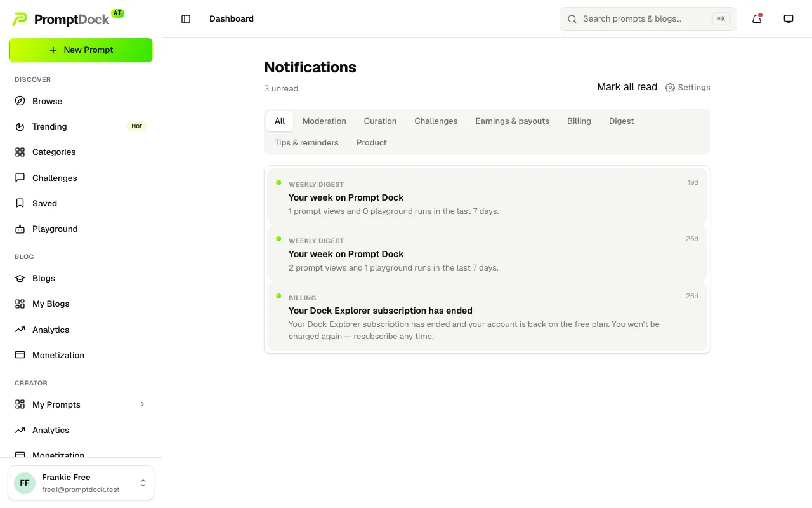Click the My Prompts grid icon
This screenshot has height=508, width=812.
coord(20,404)
